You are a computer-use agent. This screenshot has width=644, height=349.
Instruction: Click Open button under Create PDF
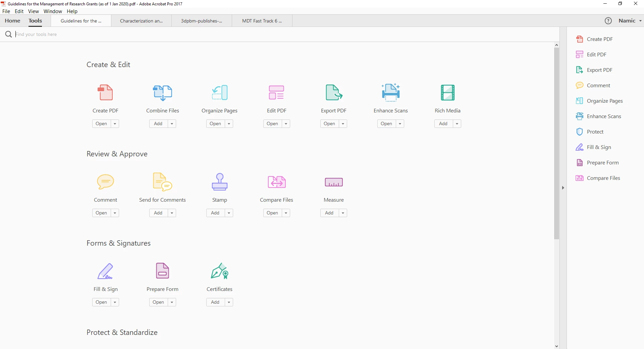click(x=101, y=123)
